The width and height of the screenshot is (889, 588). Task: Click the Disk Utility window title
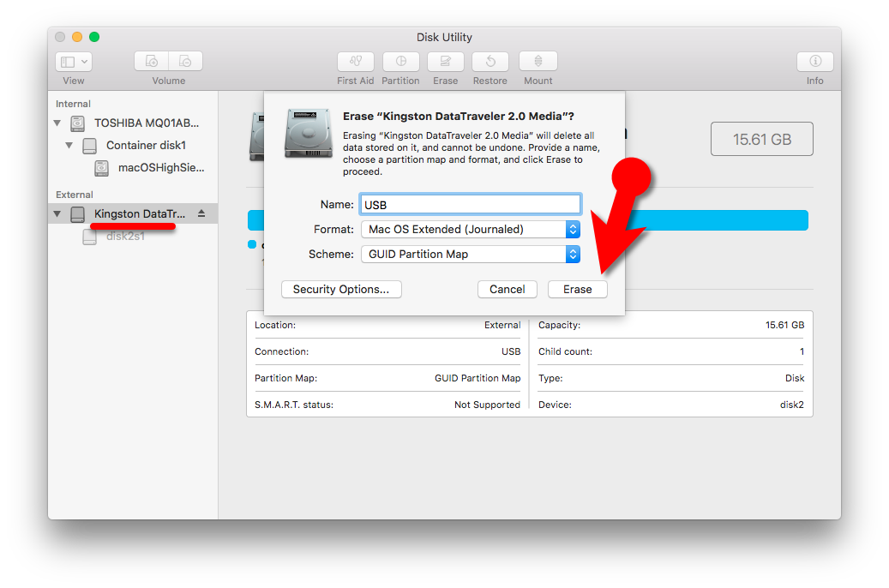(444, 38)
